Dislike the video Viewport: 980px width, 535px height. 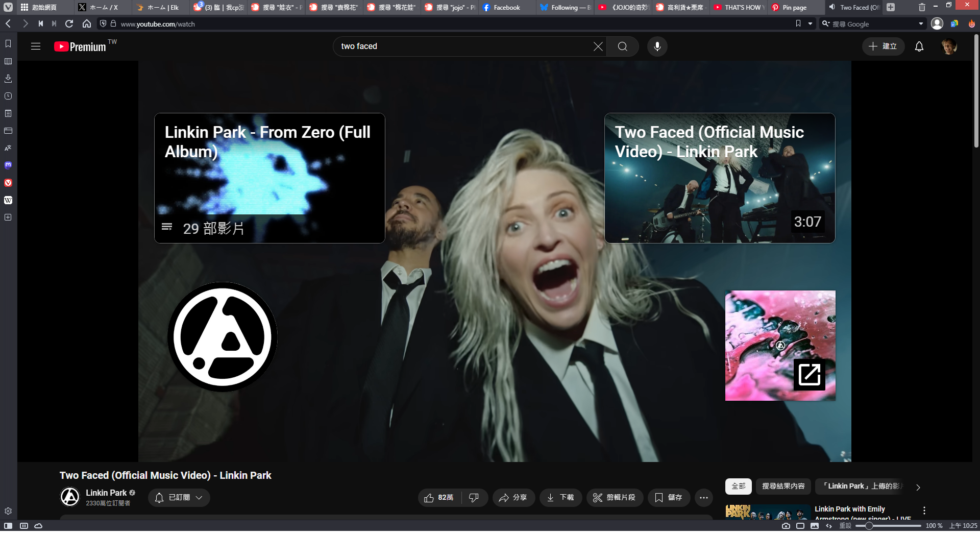click(474, 497)
